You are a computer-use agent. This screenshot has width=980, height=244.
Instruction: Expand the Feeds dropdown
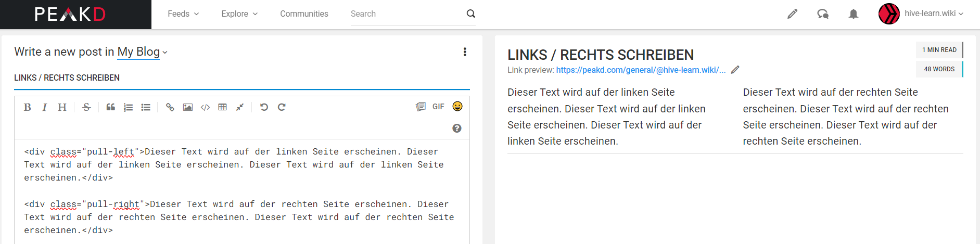(x=183, y=14)
